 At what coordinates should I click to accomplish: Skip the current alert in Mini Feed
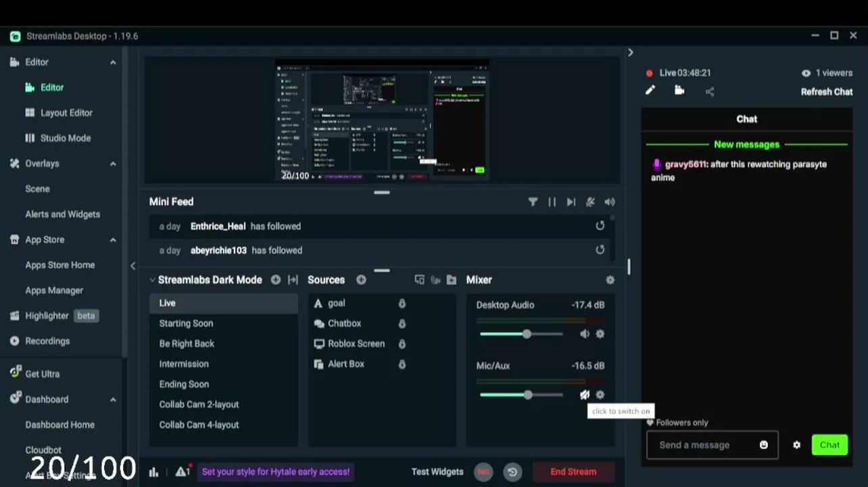571,202
